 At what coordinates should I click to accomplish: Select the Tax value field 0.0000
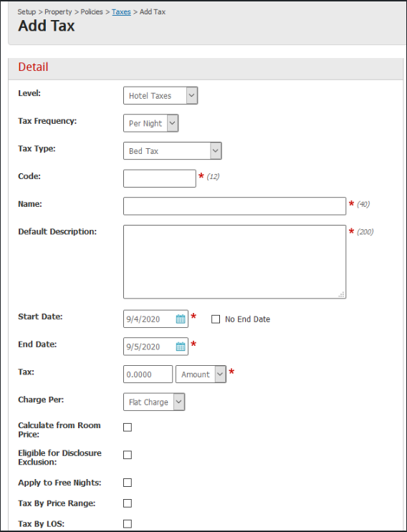(148, 374)
